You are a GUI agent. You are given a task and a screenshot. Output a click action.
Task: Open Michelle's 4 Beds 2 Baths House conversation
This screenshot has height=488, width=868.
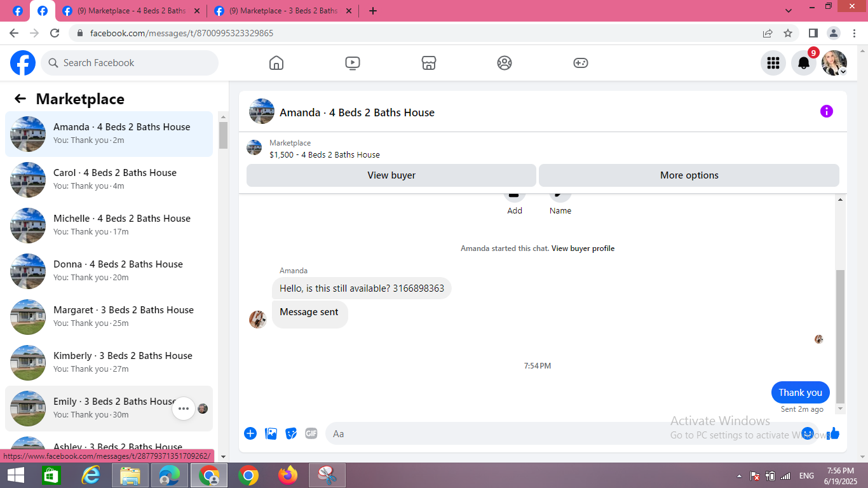pos(109,226)
